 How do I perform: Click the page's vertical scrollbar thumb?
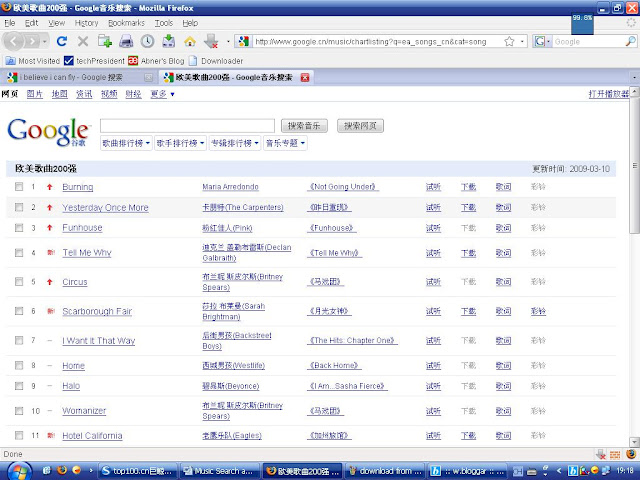click(635, 165)
